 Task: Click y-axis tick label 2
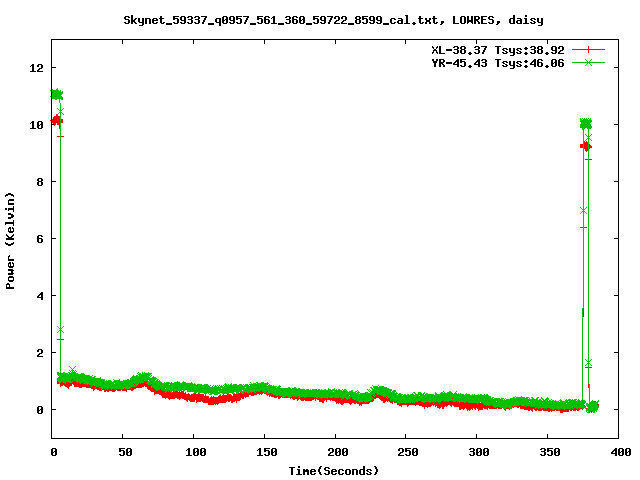[x=40, y=353]
